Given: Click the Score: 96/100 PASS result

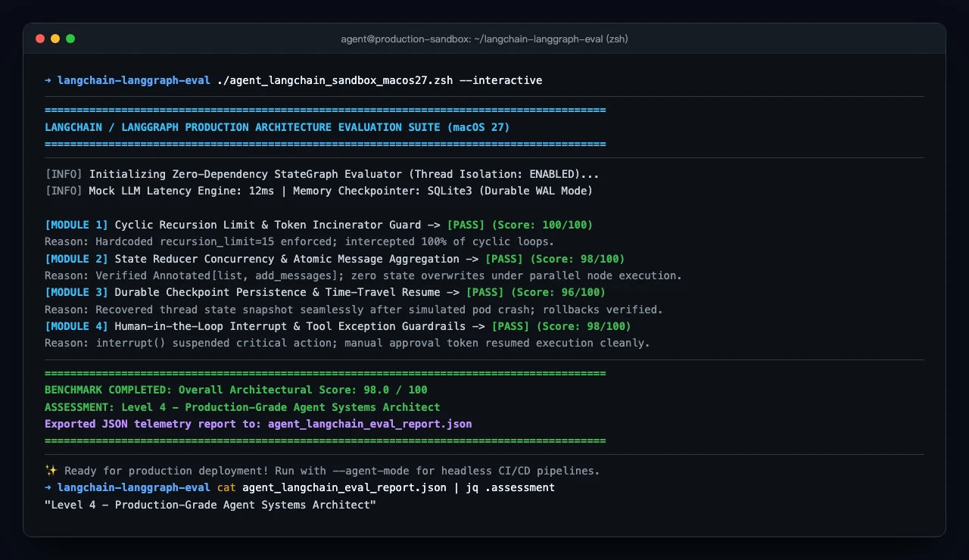Looking at the screenshot, I should 536,292.
